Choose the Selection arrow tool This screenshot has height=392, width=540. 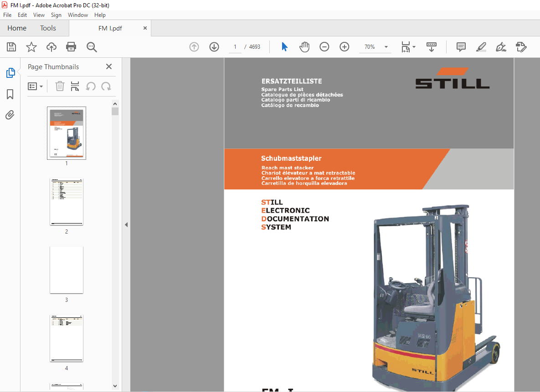point(284,47)
